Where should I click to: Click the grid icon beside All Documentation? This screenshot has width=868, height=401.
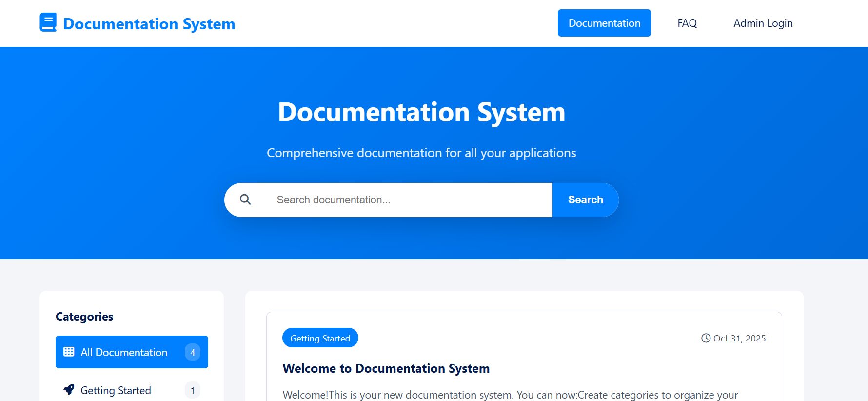pyautogui.click(x=69, y=352)
